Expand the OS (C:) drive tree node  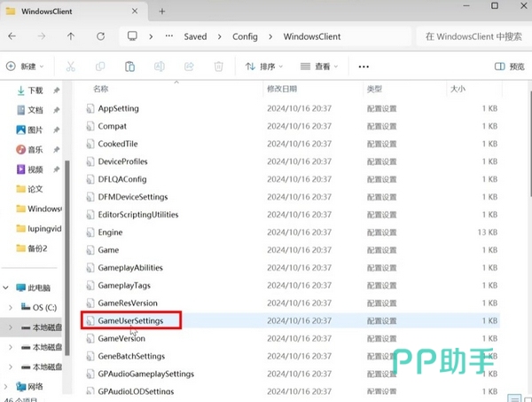coord(10,307)
